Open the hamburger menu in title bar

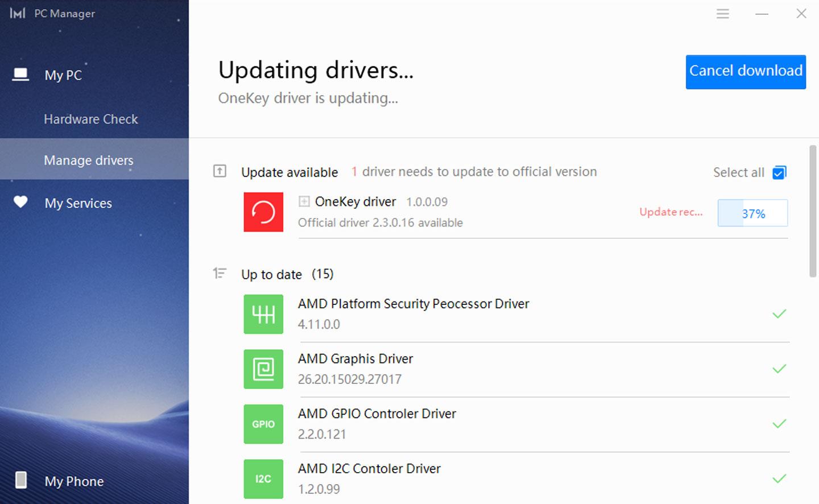(x=722, y=14)
